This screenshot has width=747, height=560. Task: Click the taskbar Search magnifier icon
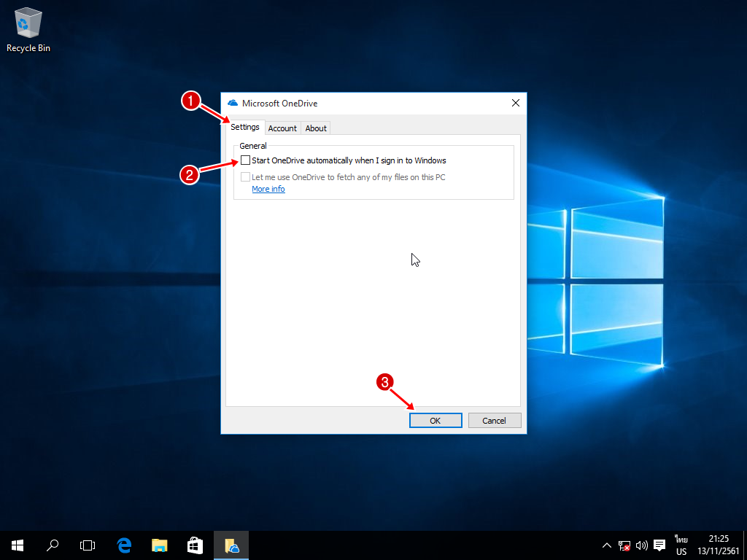[53, 545]
